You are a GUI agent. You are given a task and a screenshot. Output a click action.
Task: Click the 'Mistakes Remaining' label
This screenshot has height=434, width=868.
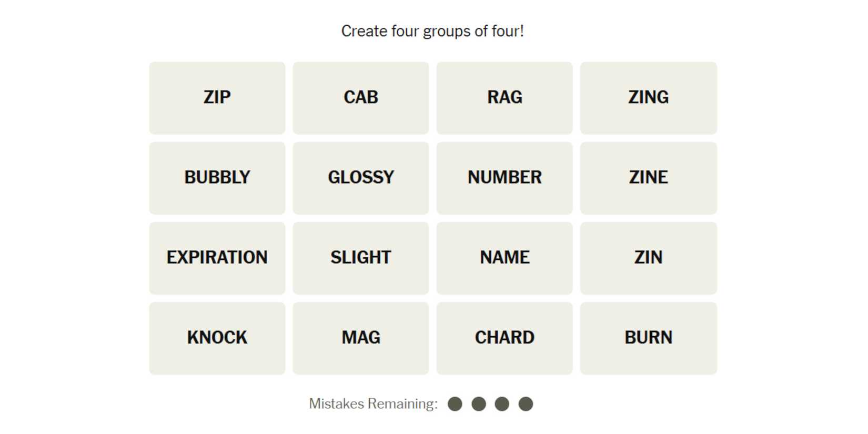[373, 403]
